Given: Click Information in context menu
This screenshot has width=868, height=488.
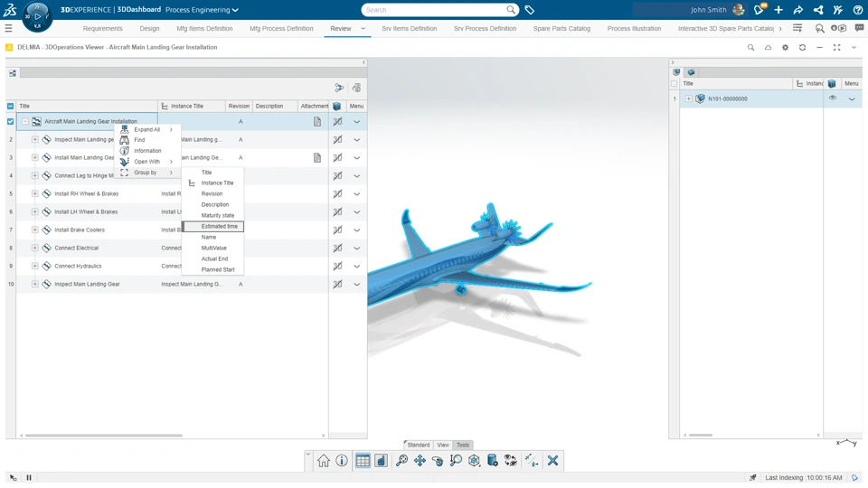Looking at the screenshot, I should pyautogui.click(x=147, y=151).
